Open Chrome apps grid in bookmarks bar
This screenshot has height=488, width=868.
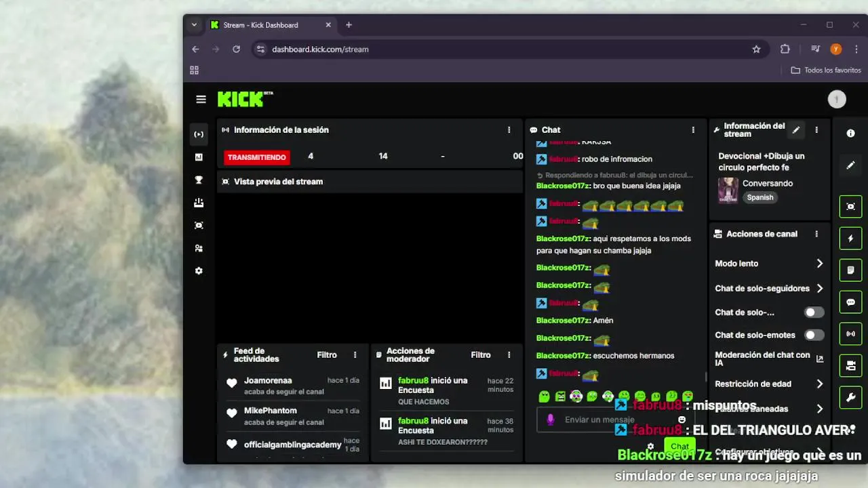coord(194,70)
